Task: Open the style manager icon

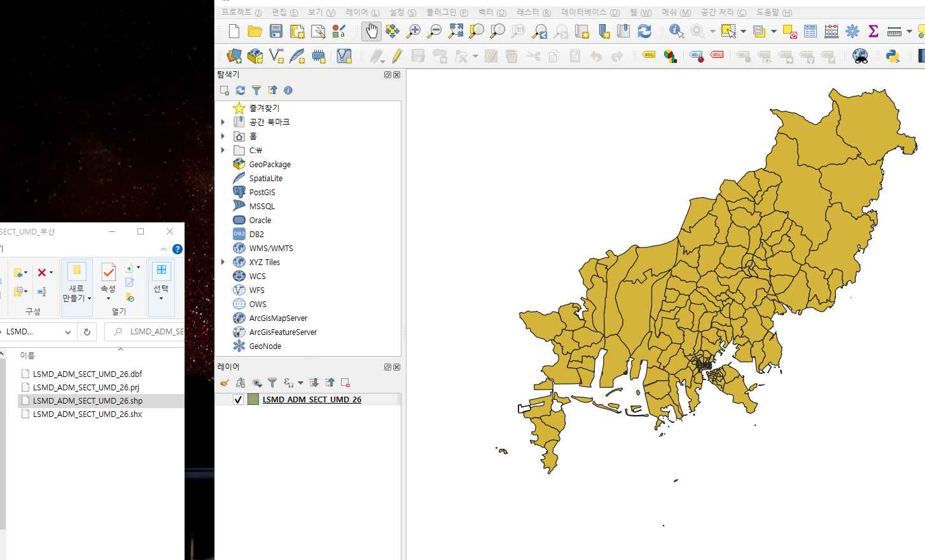Action: (339, 31)
